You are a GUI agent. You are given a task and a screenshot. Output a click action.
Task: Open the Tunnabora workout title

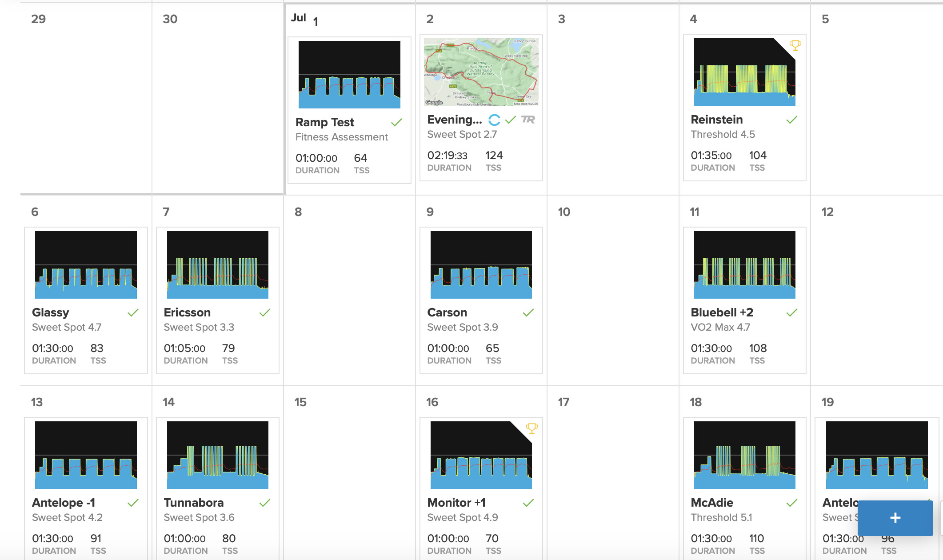tap(194, 503)
